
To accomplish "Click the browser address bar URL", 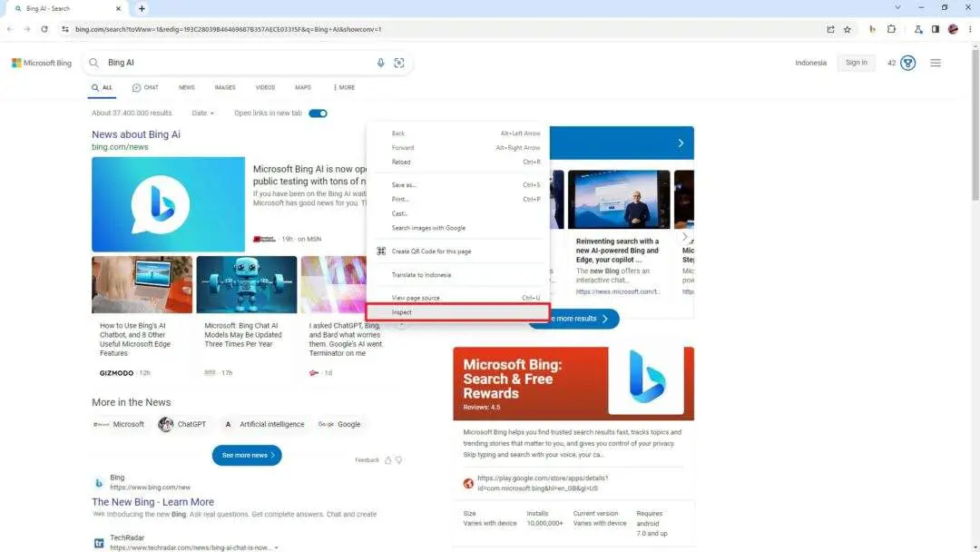I will 228,29.
